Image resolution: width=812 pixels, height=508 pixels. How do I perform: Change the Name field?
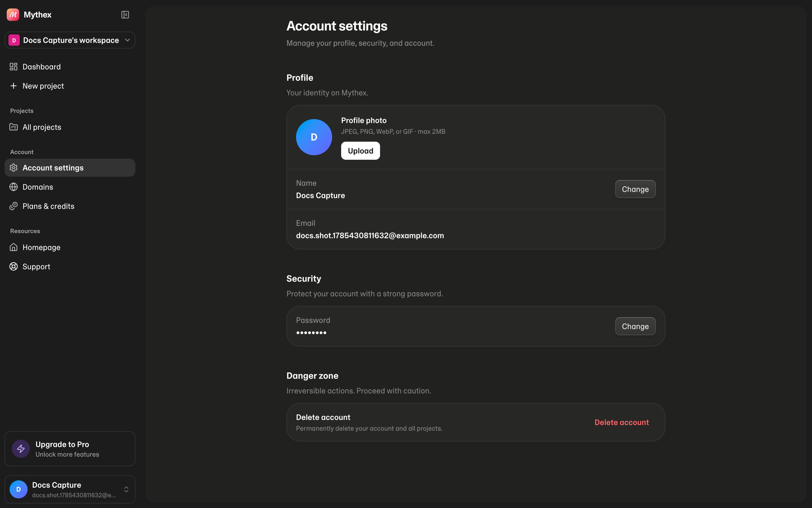click(635, 189)
